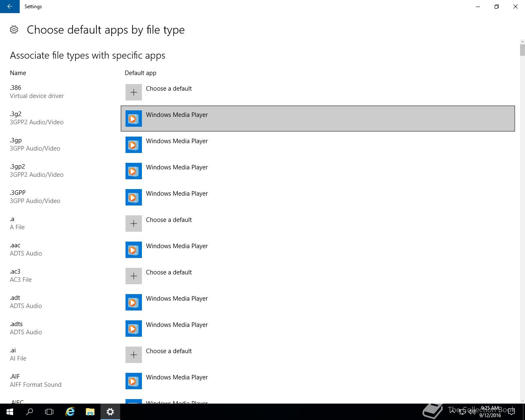Click the plus icon for .386 file type

point(134,92)
